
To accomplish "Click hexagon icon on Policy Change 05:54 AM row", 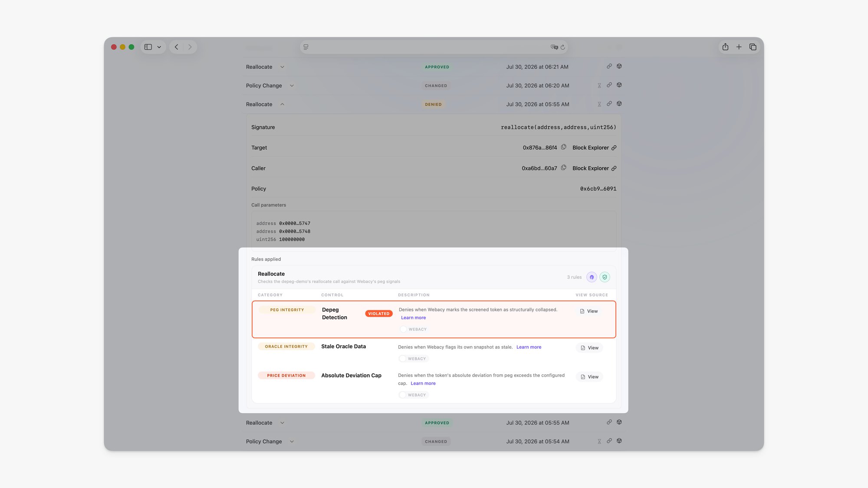I will [619, 441].
